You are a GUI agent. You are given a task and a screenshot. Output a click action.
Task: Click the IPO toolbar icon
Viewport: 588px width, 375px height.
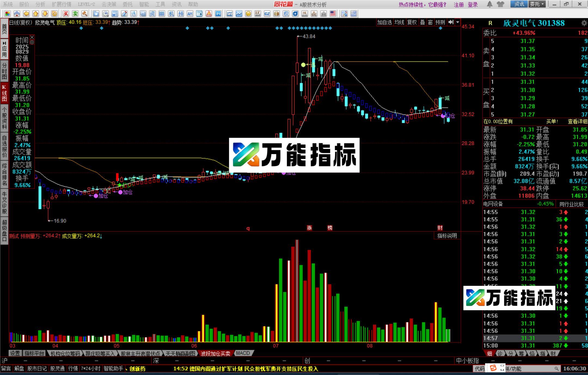click(x=218, y=14)
